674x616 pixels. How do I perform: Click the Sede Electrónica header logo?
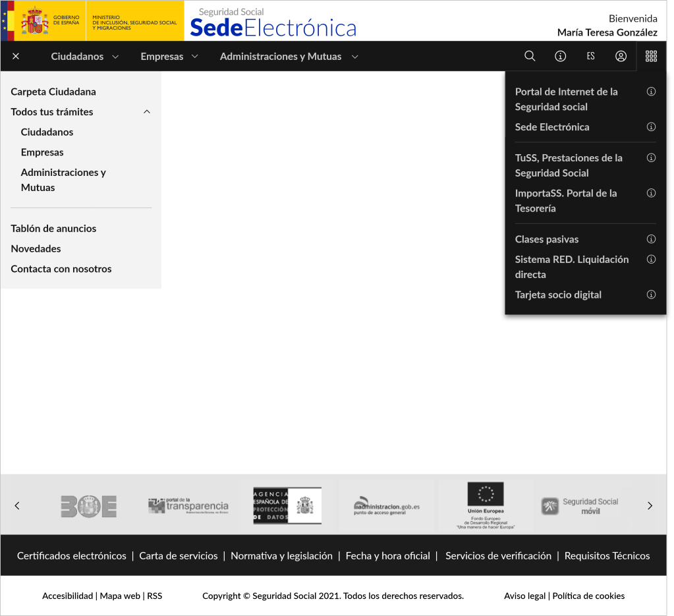click(273, 23)
